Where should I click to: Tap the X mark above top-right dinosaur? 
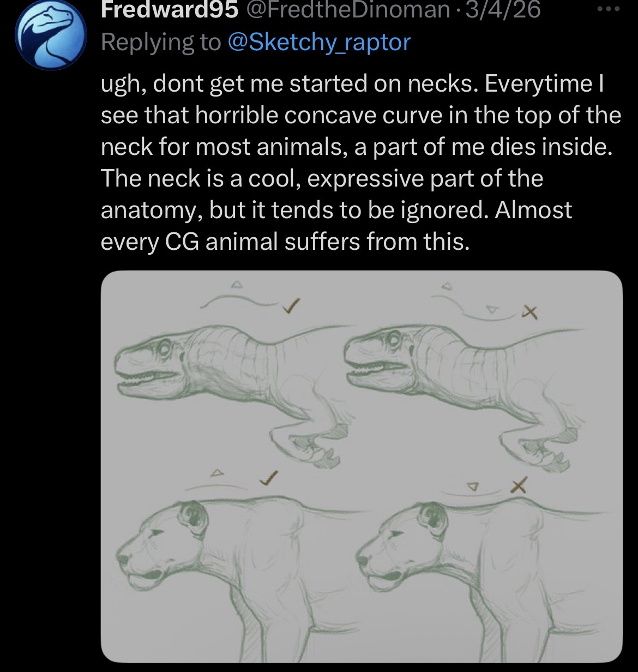pos(529,312)
